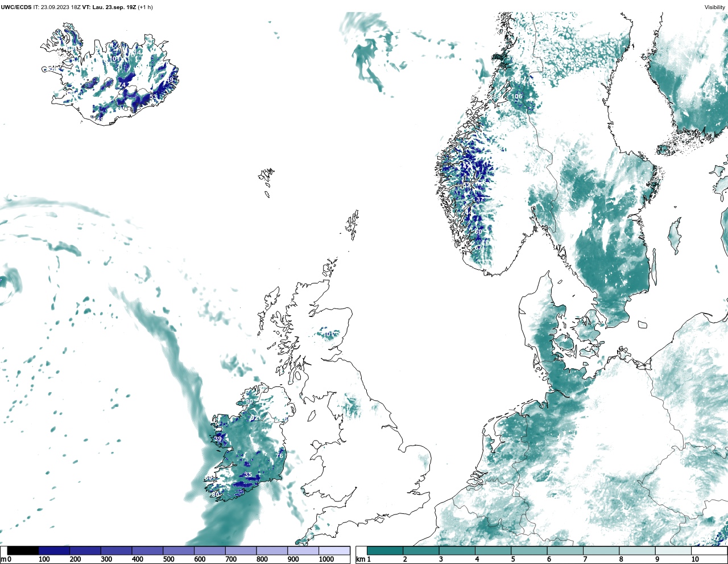
Task: Click the 92 value in northern Ireland
Action: tap(254, 418)
